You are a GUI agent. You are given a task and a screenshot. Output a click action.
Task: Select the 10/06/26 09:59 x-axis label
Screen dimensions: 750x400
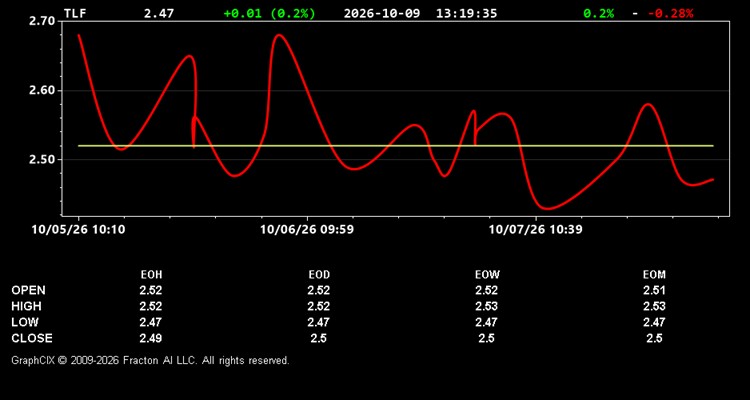click(307, 230)
